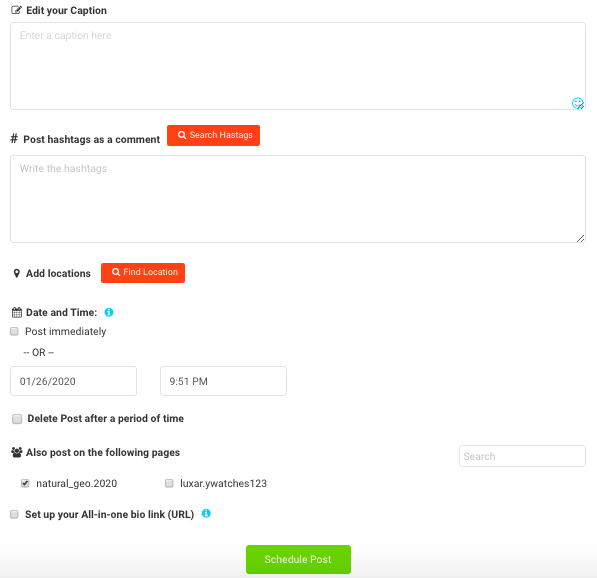This screenshot has width=597, height=578.
Task: Click the pages Search field
Action: (x=522, y=456)
